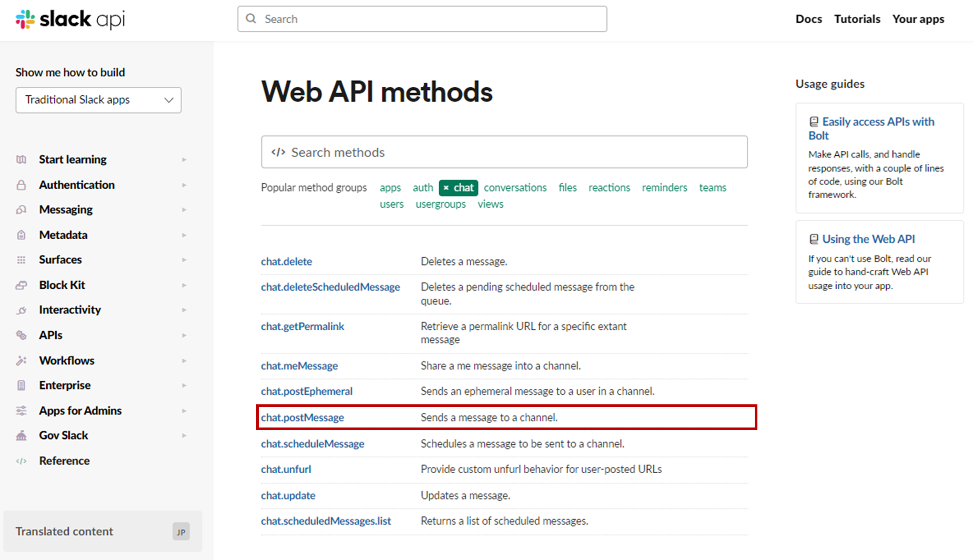
Task: Open the chat.scheduleMessage method
Action: coord(312,444)
